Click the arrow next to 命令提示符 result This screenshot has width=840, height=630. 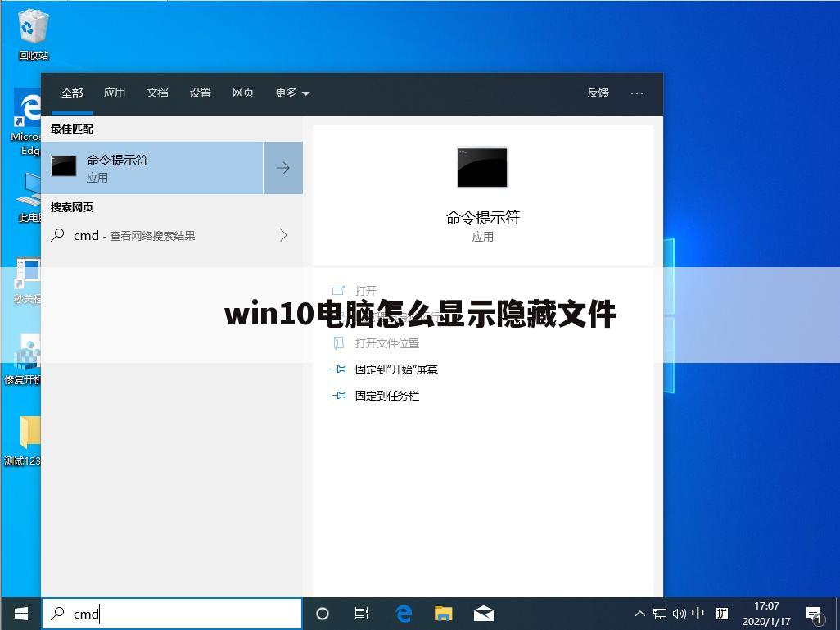click(282, 167)
